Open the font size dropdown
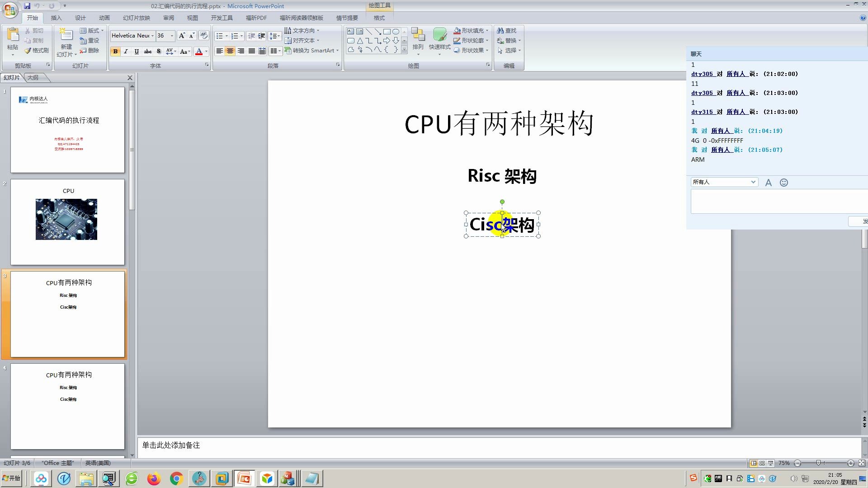Viewport: 868px width, 488px height. [x=172, y=35]
